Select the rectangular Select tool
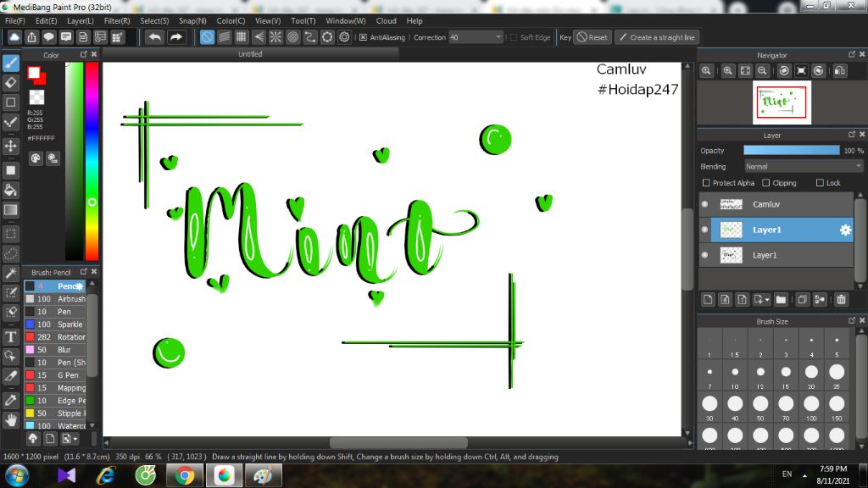 tap(10, 234)
